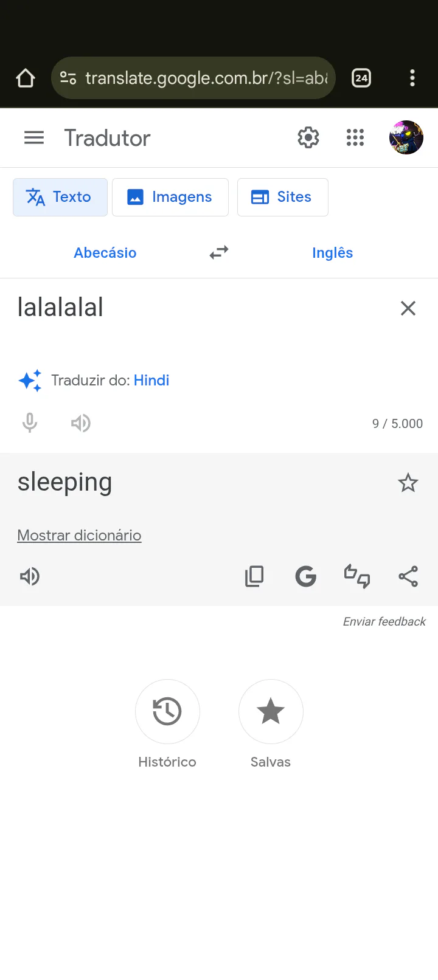This screenshot has width=438, height=980.
Task: Listen to the translated word sleeping
Action: pos(30,576)
